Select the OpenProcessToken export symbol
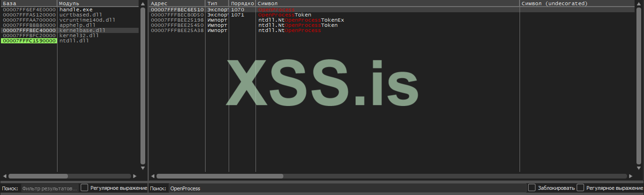Image resolution: width=644 pixels, height=195 pixels. [285, 15]
